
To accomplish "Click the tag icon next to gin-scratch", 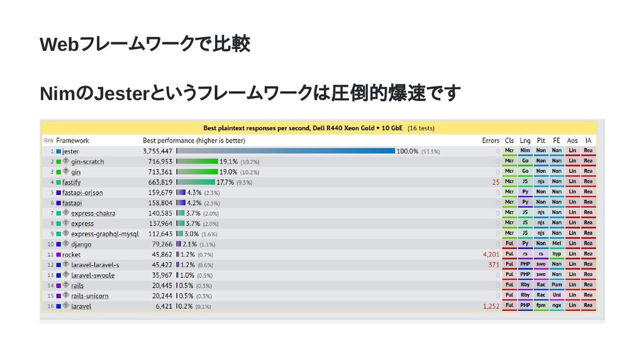I will point(65,161).
